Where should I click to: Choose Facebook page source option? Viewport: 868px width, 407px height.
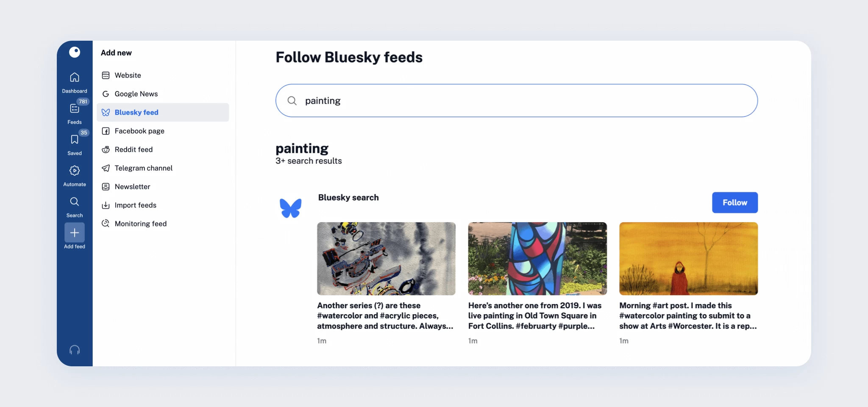(x=139, y=131)
